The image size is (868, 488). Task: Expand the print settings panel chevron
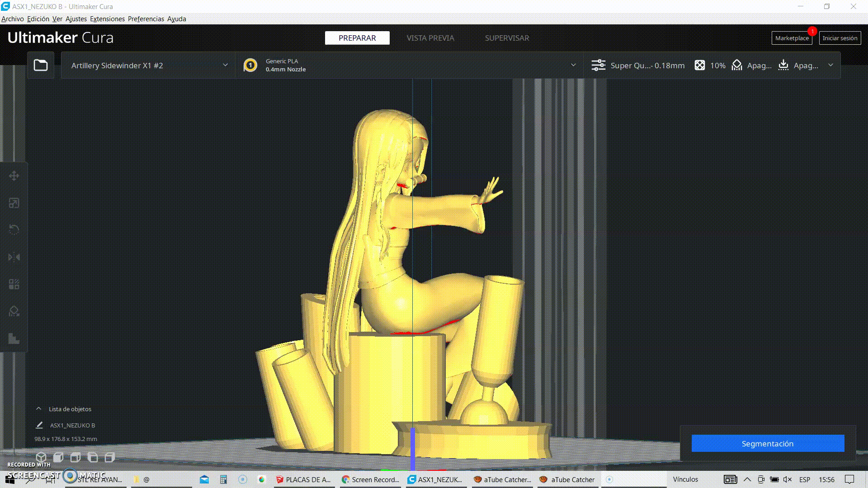coord(830,66)
